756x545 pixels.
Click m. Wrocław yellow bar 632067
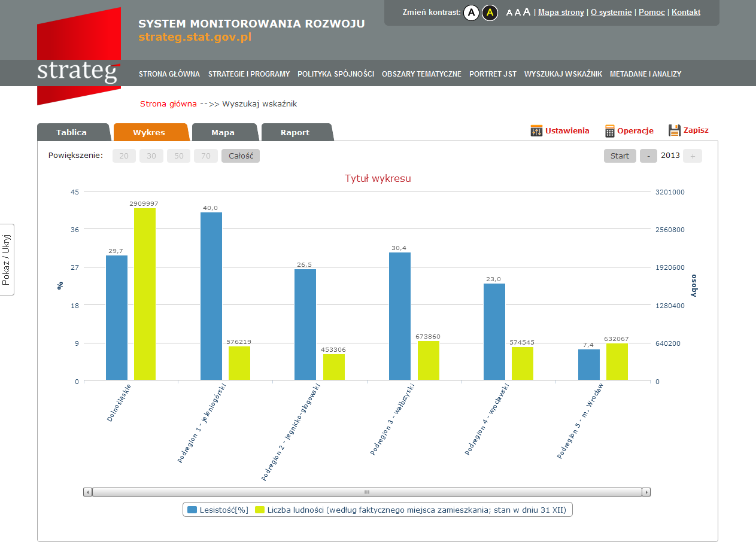coord(617,362)
